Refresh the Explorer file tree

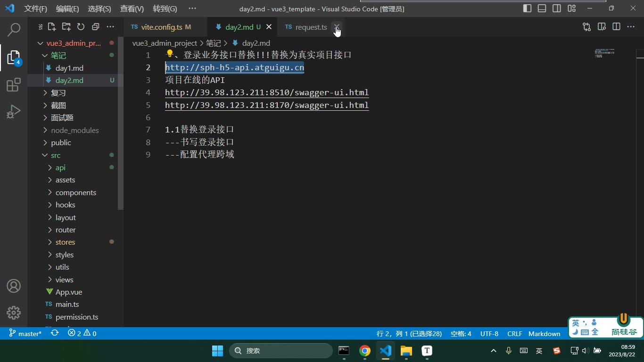coord(81,27)
